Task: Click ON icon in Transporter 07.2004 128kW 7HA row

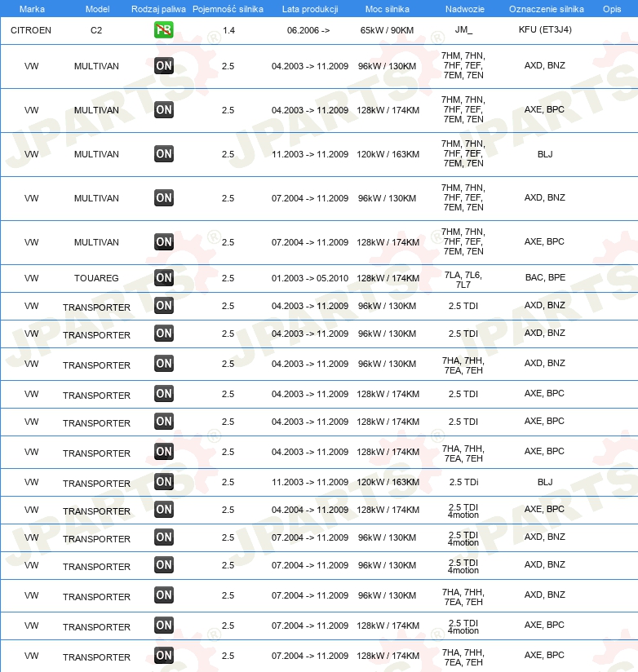Action: pos(164,656)
